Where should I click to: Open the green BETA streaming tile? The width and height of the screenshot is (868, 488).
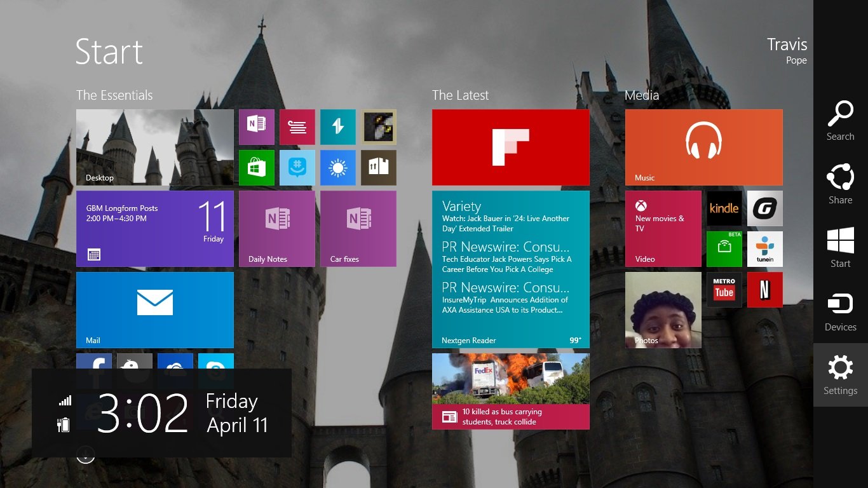[x=724, y=249]
